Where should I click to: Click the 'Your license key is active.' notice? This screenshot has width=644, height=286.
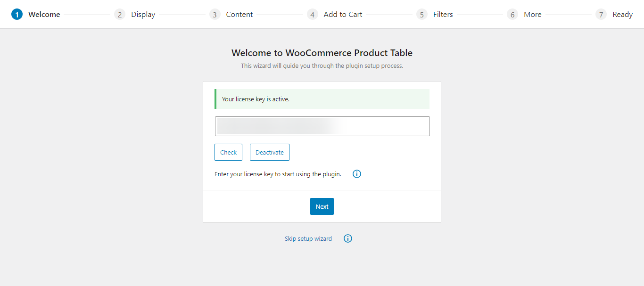click(x=322, y=99)
